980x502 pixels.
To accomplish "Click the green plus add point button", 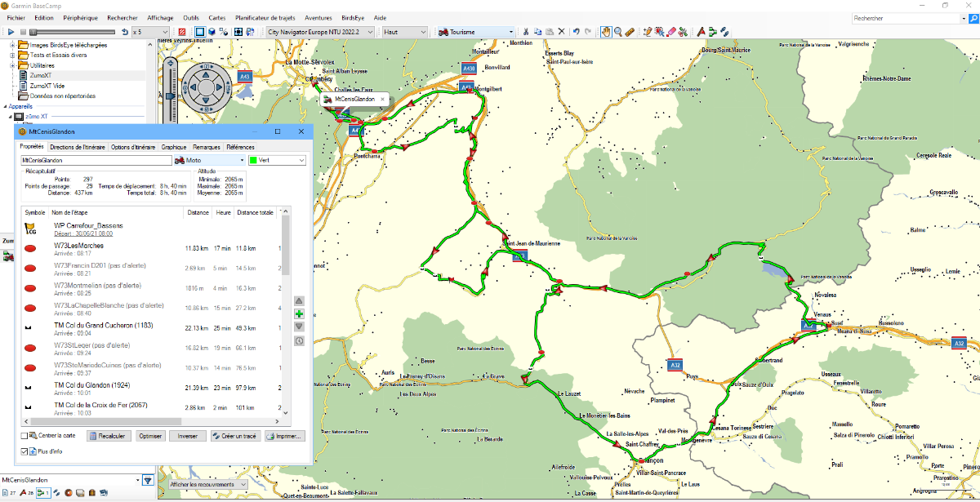I will [x=299, y=314].
